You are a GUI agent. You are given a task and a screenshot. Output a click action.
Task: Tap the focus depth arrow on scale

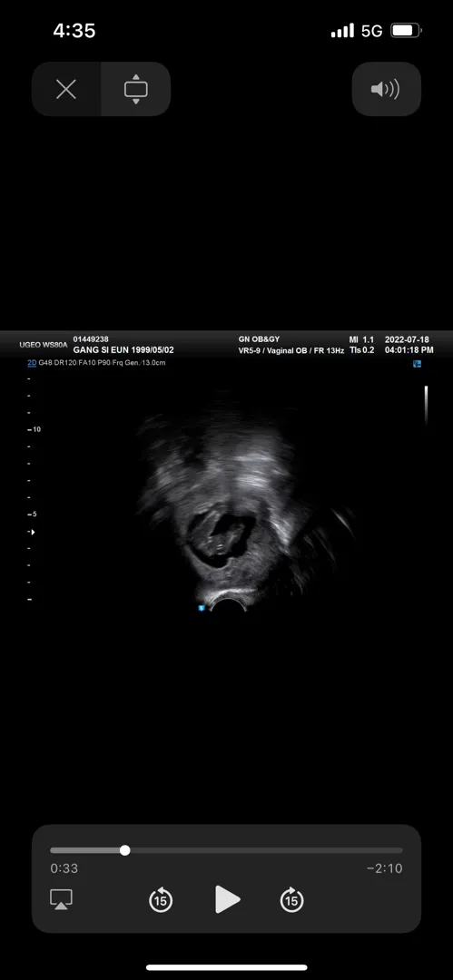[32, 532]
